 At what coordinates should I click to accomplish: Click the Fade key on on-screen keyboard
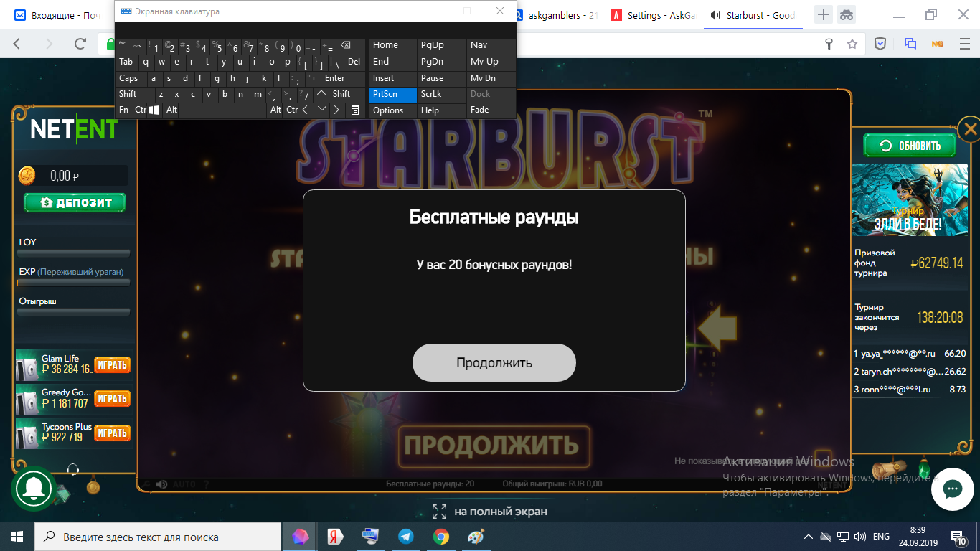tap(491, 110)
